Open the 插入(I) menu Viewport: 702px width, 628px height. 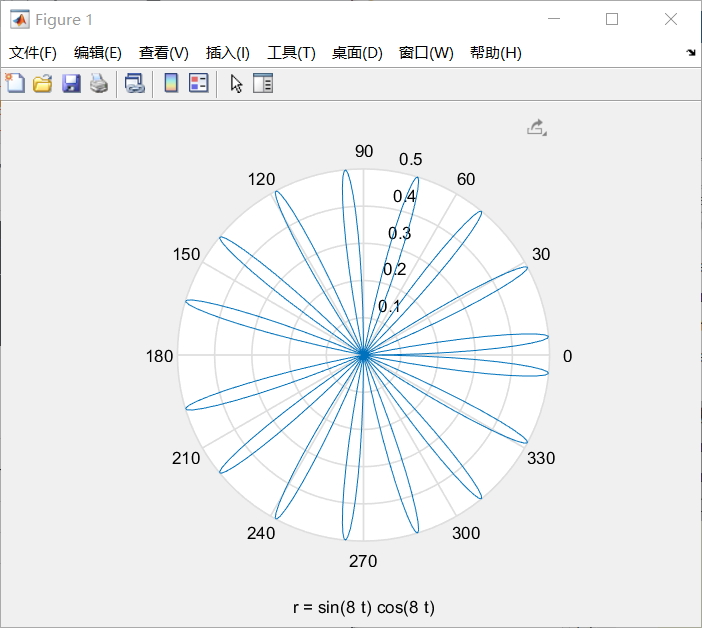[x=227, y=53]
